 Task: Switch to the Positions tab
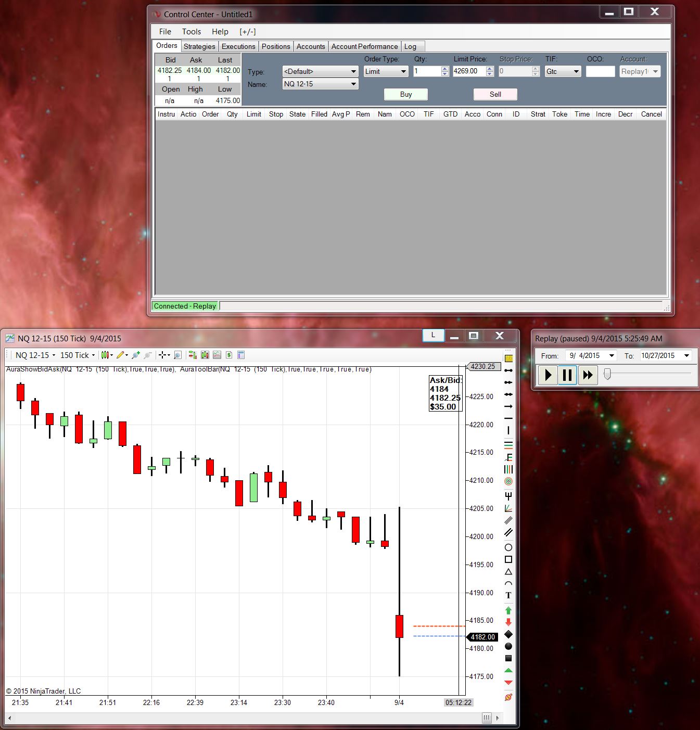[x=276, y=46]
